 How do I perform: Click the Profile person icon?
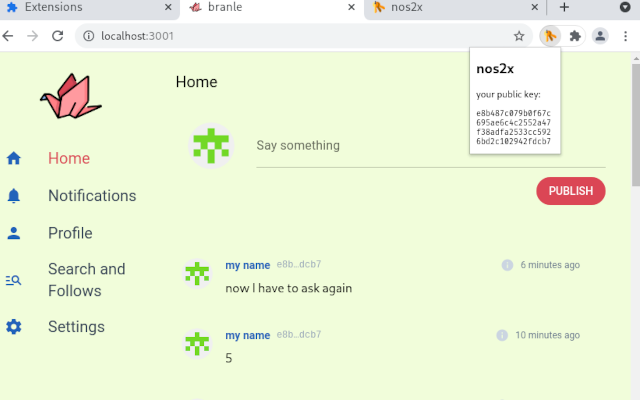click(14, 233)
